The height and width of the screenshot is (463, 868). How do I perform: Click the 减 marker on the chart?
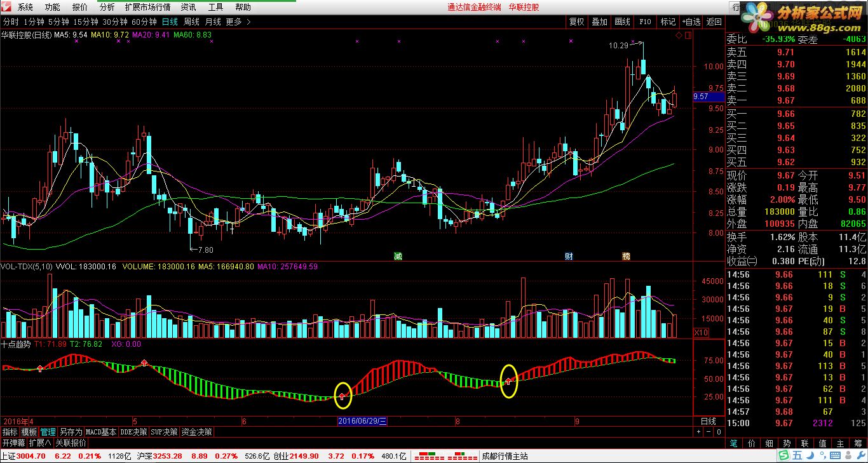(398, 257)
